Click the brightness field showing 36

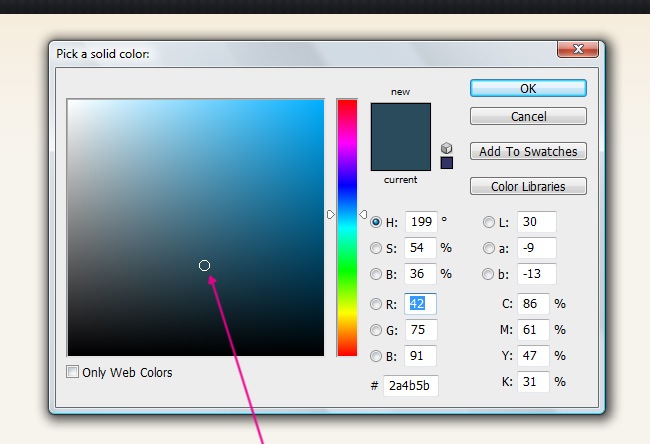[x=420, y=274]
